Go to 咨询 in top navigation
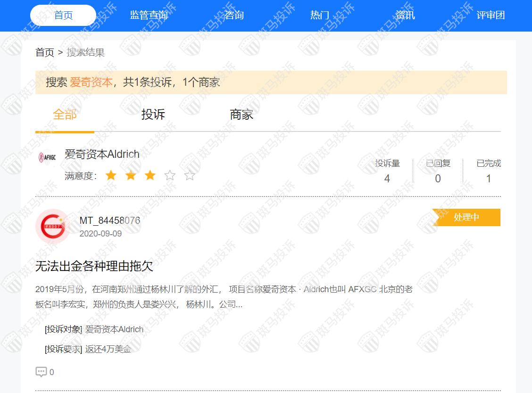Screen dimensions: 532x393 point(234,15)
